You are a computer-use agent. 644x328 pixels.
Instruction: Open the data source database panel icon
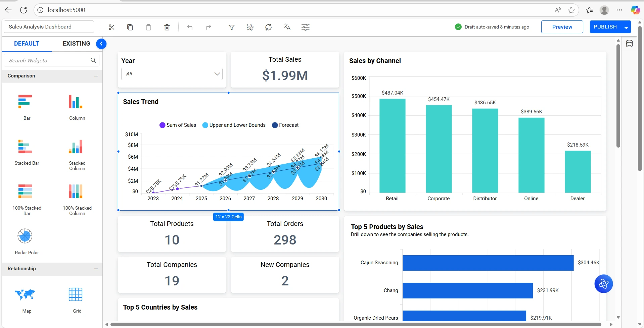(629, 44)
